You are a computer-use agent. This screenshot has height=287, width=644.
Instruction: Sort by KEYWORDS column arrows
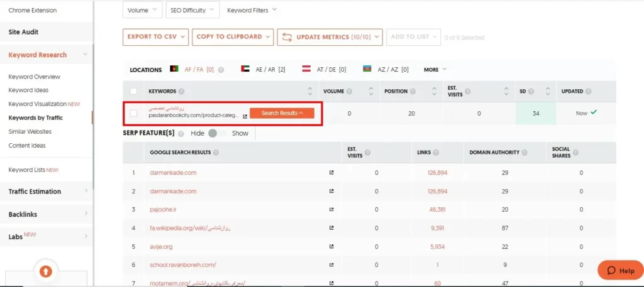tap(309, 92)
